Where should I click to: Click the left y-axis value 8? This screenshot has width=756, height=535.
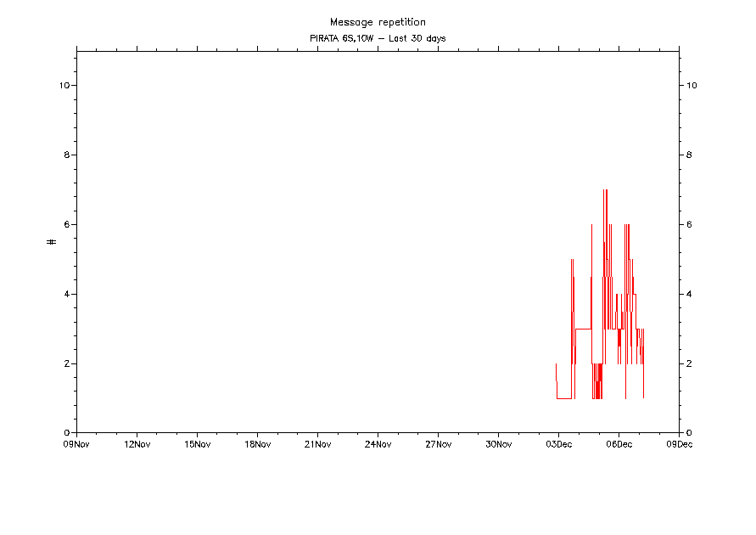tap(66, 155)
